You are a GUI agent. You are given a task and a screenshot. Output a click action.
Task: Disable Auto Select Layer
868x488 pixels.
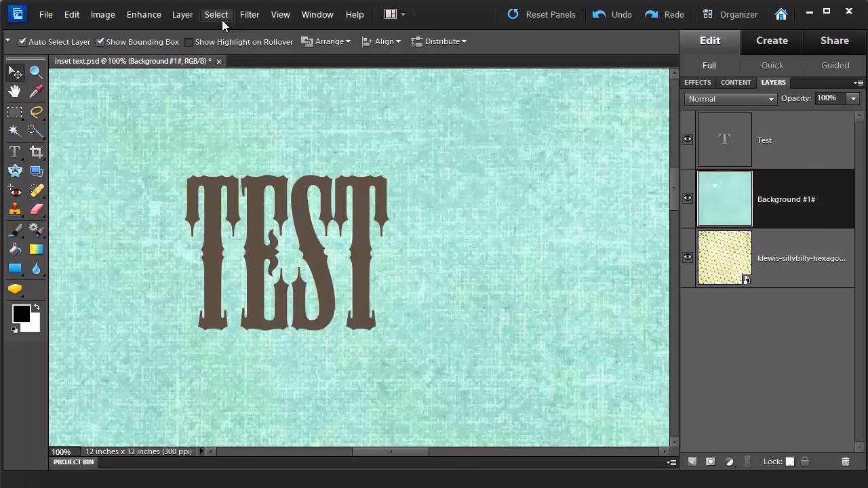coord(22,41)
